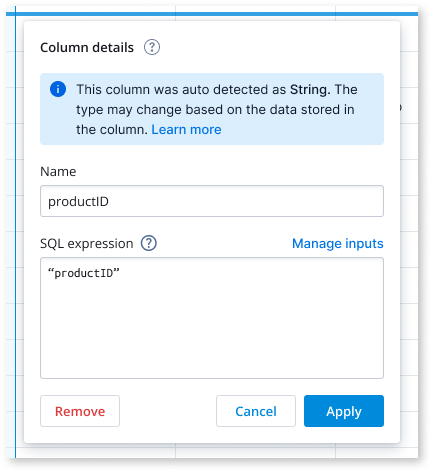Select the bold String type word
The width and height of the screenshot is (432, 472).
(x=308, y=89)
